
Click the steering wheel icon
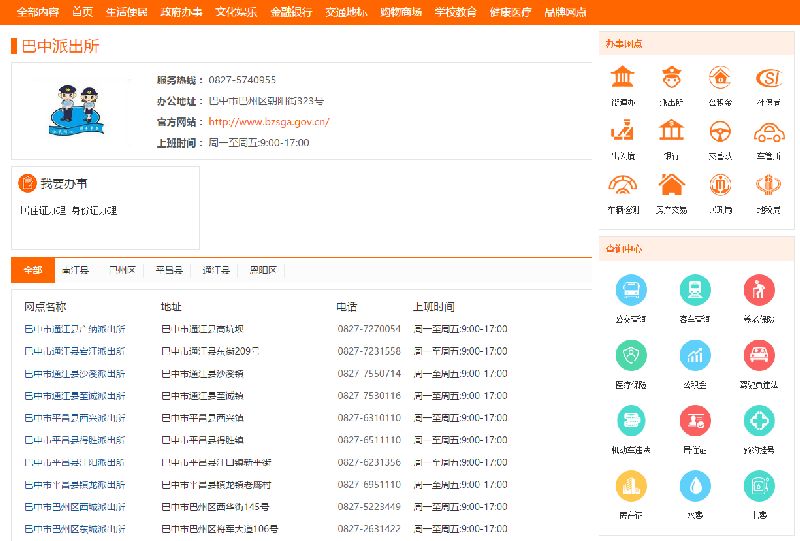(x=720, y=131)
